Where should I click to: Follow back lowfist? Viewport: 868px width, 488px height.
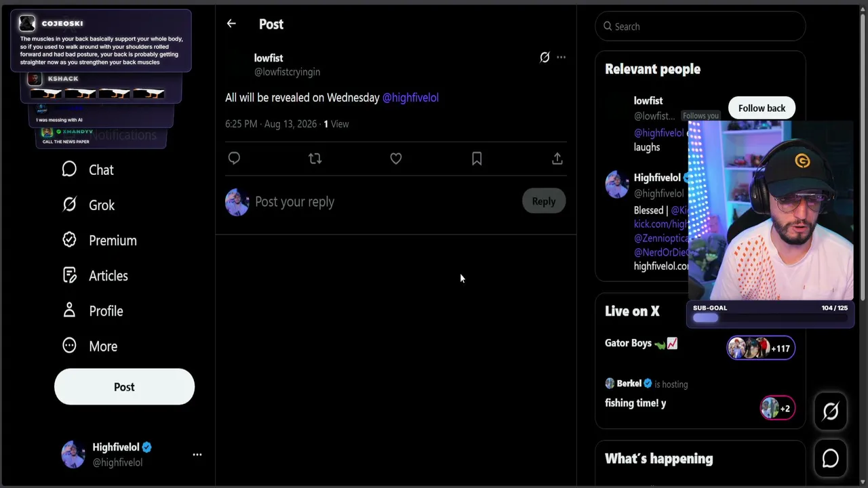pyautogui.click(x=762, y=108)
